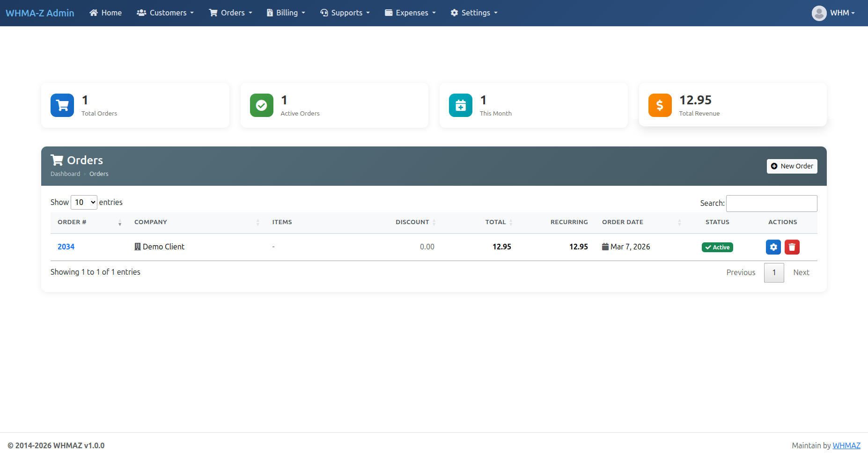Select page 1 in the pagination control
Viewport: 868px width, 459px height.
774,272
